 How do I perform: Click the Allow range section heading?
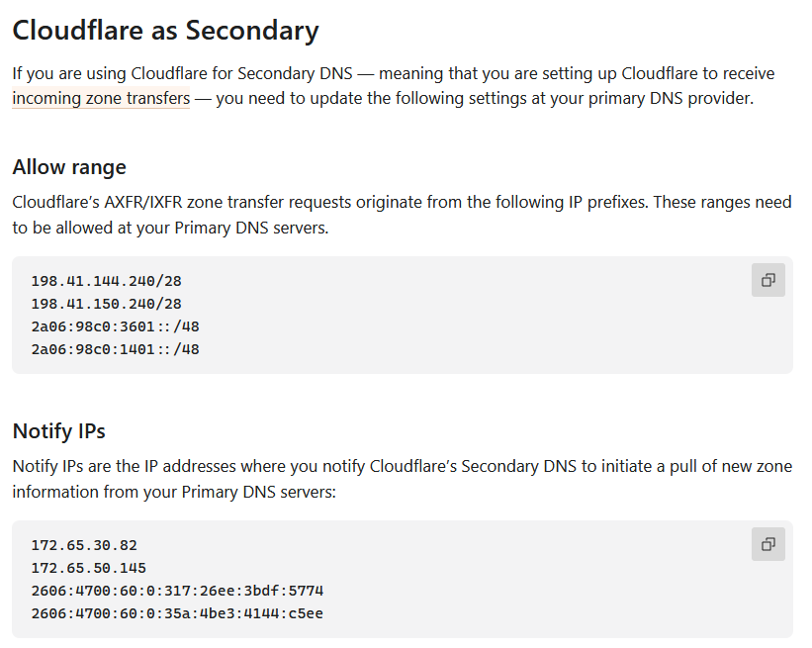click(69, 166)
